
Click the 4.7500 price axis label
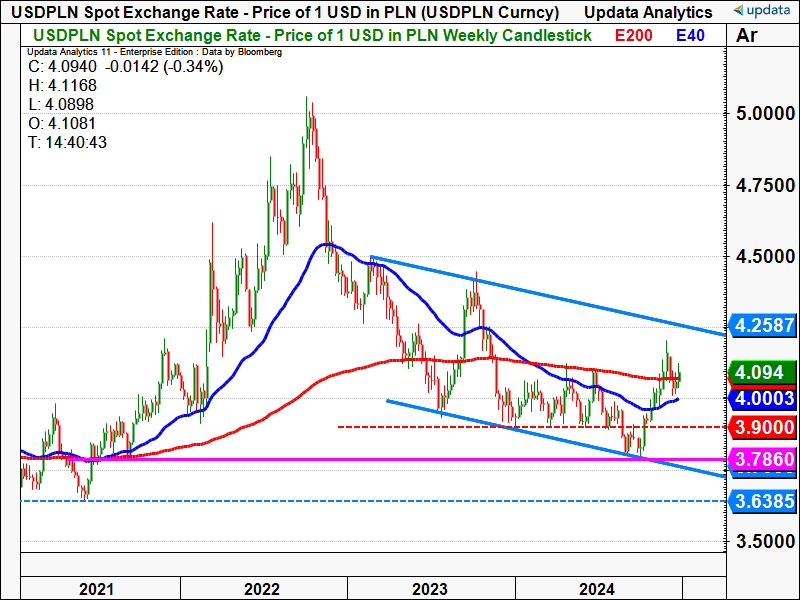click(765, 185)
